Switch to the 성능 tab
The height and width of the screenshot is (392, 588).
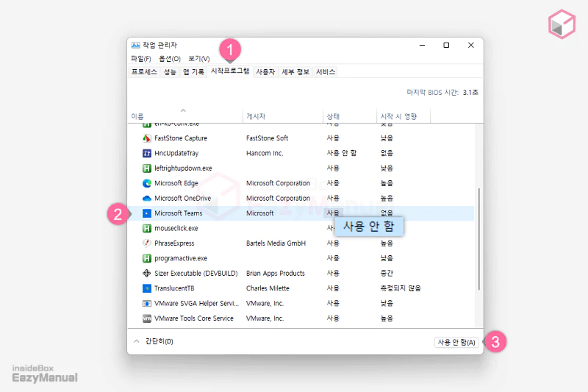pos(170,72)
